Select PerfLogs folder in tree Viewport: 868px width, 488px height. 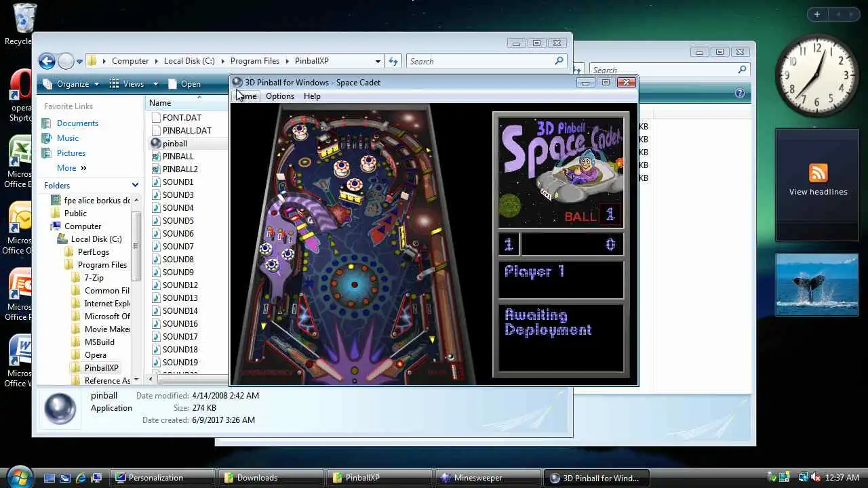tap(93, 252)
